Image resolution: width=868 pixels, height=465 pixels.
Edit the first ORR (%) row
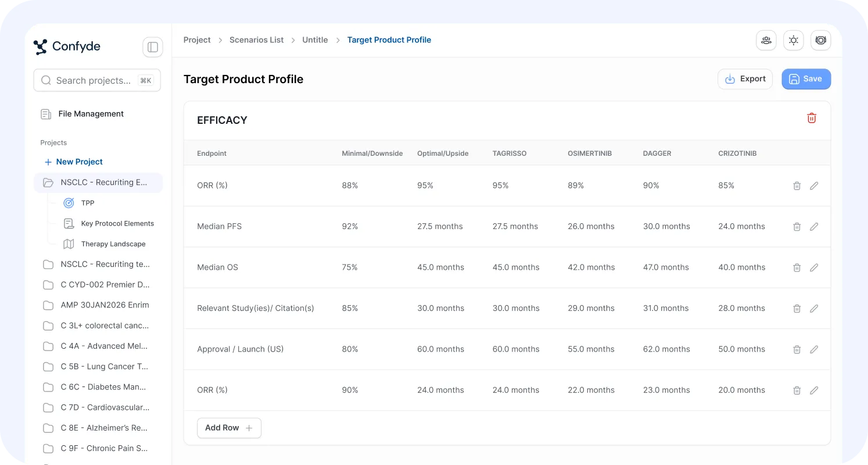(x=814, y=185)
